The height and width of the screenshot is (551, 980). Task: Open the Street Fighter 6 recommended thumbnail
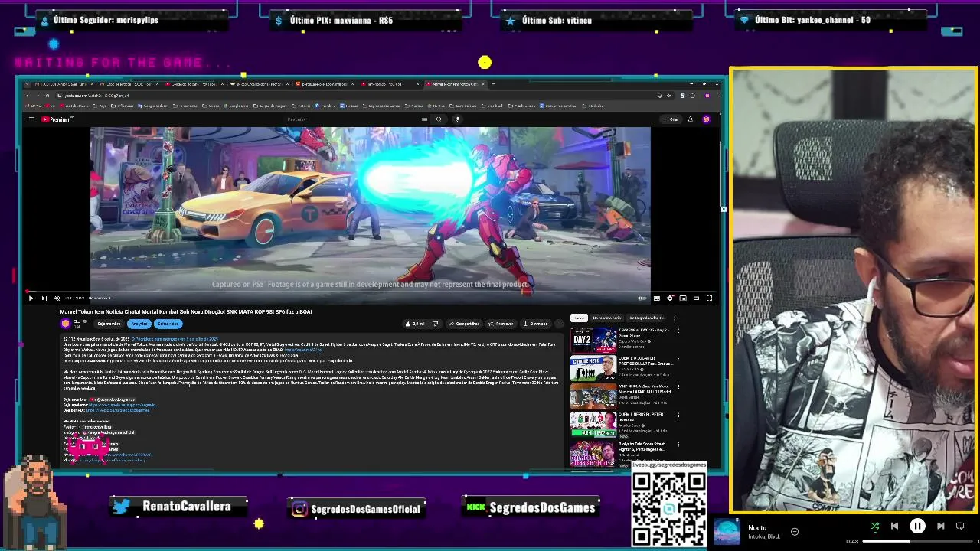[593, 453]
